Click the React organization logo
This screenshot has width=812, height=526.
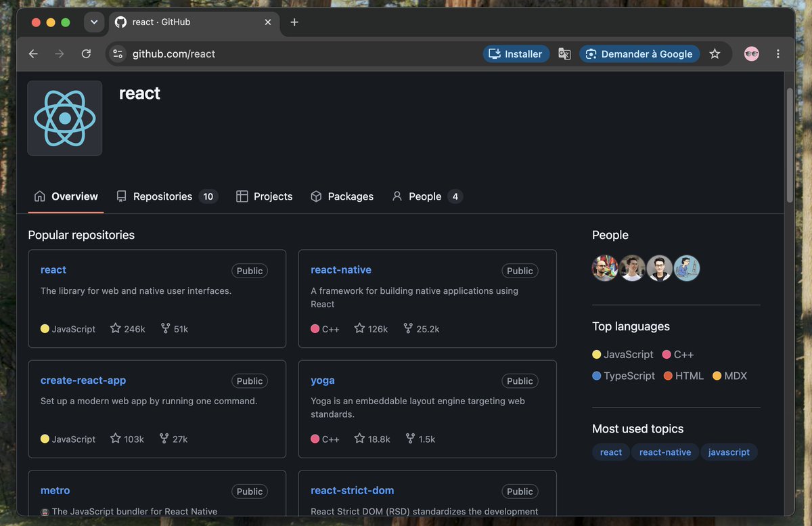click(65, 118)
